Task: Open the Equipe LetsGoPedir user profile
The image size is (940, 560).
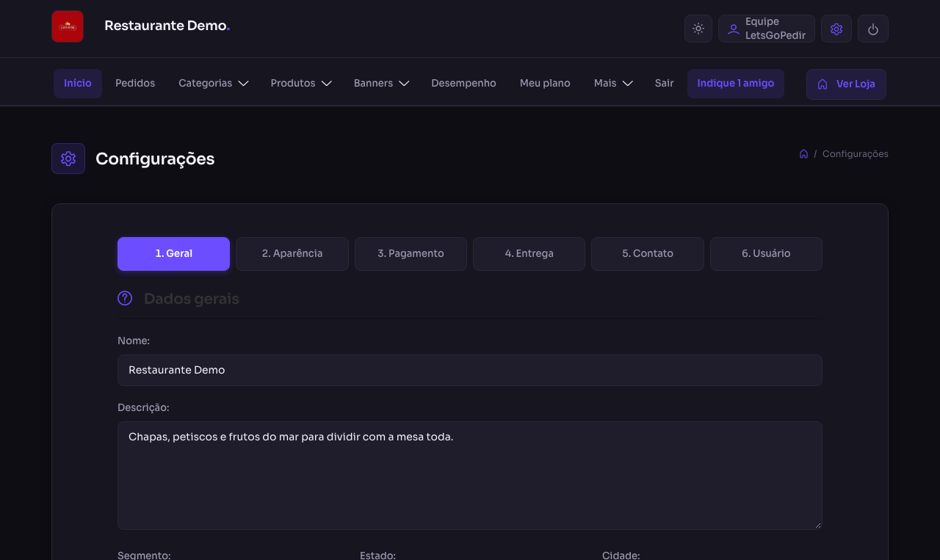Action: pyautogui.click(x=767, y=29)
